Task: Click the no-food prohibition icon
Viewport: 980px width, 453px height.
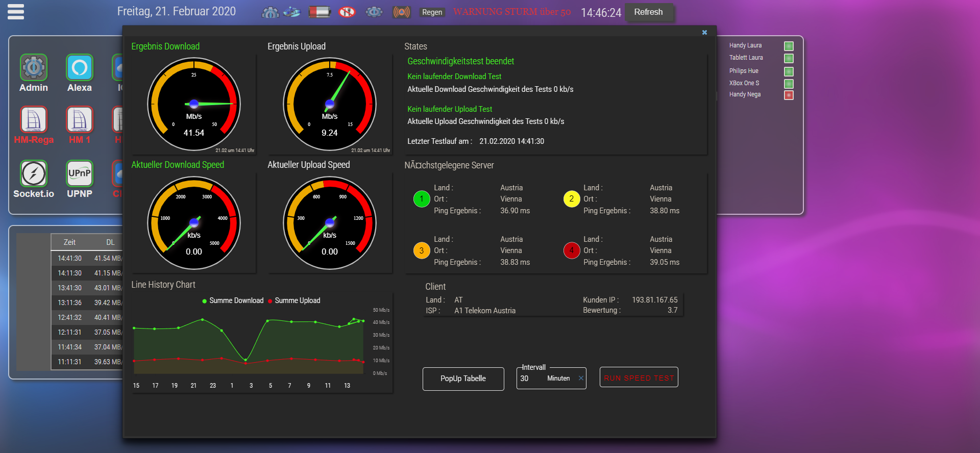Action: (x=347, y=12)
